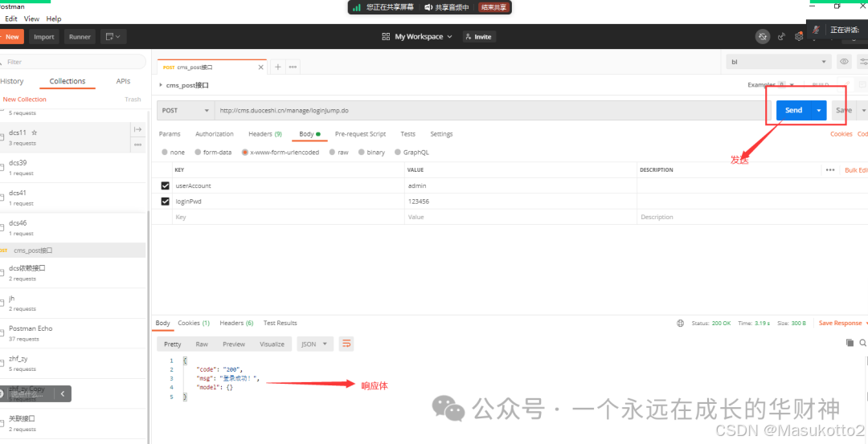Switch response view to Preview
This screenshot has width=868, height=444.
[234, 344]
